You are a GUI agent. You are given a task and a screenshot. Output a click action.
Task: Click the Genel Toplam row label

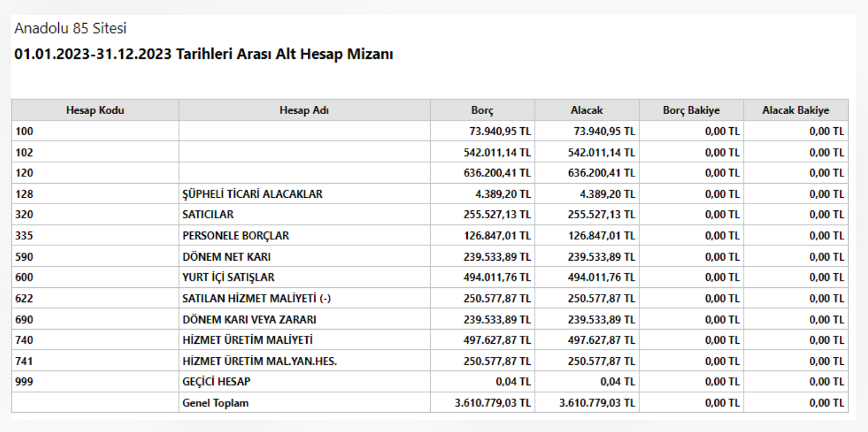(x=215, y=403)
